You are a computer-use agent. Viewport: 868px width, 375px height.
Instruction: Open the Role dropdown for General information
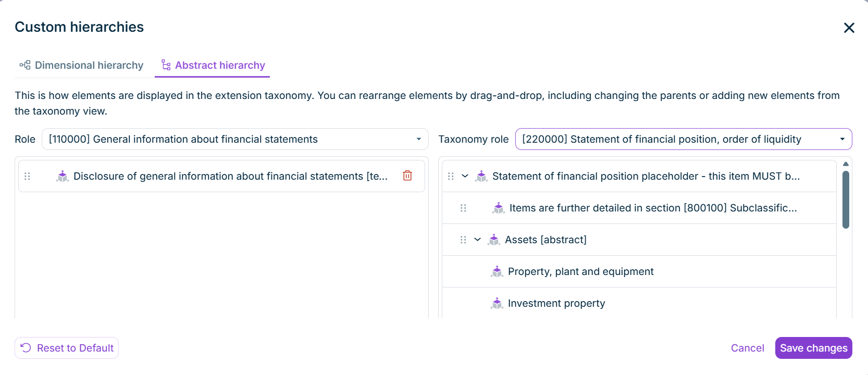(235, 139)
